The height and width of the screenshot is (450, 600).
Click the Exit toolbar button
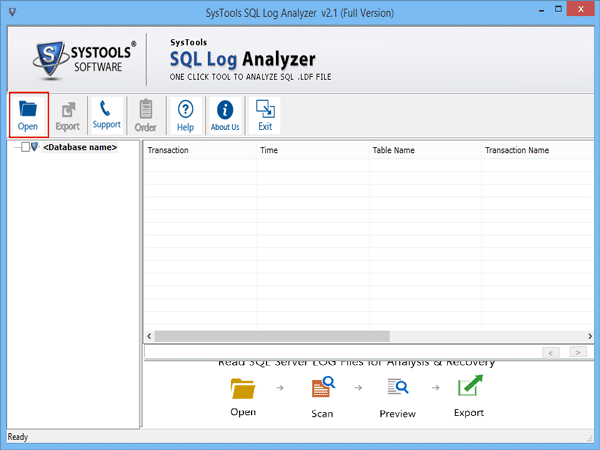point(265,116)
